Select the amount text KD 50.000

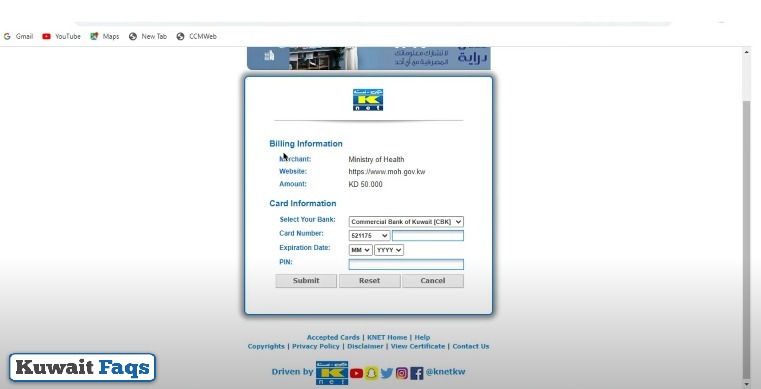pyautogui.click(x=365, y=184)
